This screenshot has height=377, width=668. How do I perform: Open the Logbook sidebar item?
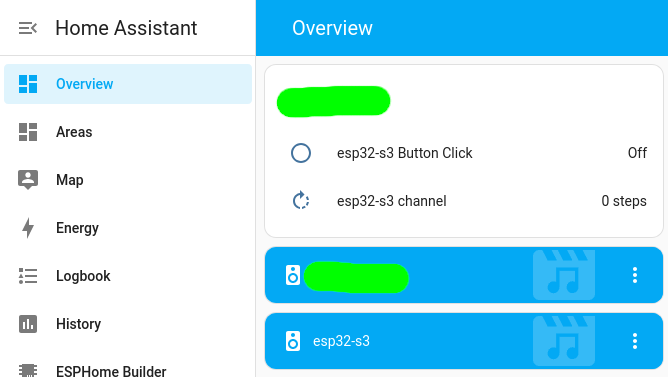(128, 276)
